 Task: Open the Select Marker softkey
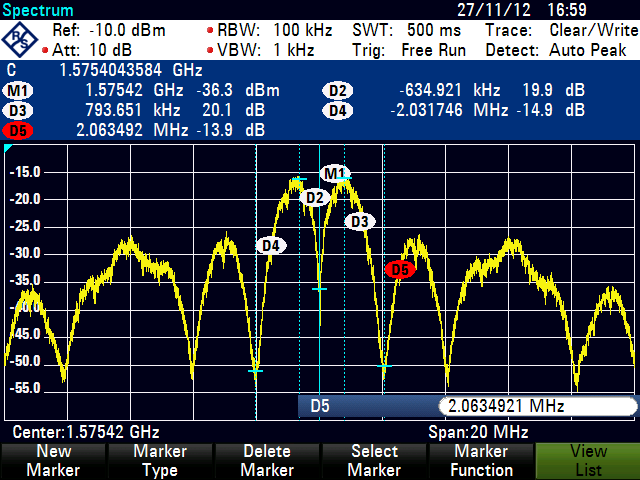[373, 461]
